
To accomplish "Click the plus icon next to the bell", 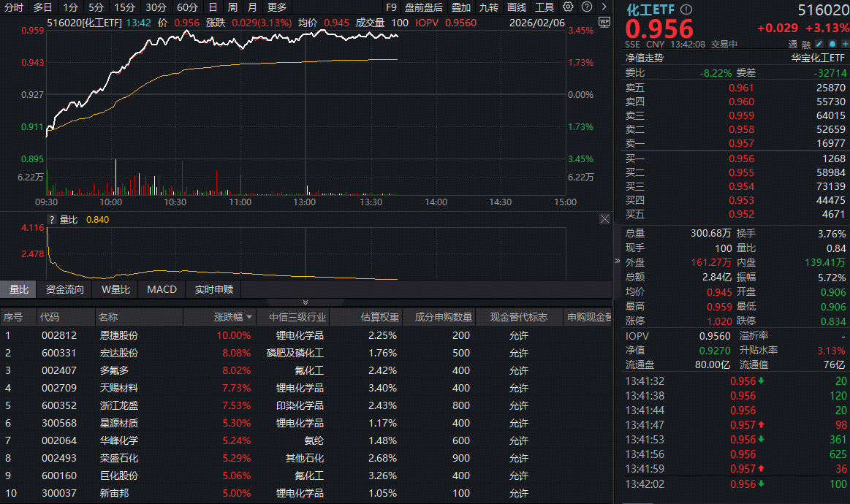I will 846,45.
